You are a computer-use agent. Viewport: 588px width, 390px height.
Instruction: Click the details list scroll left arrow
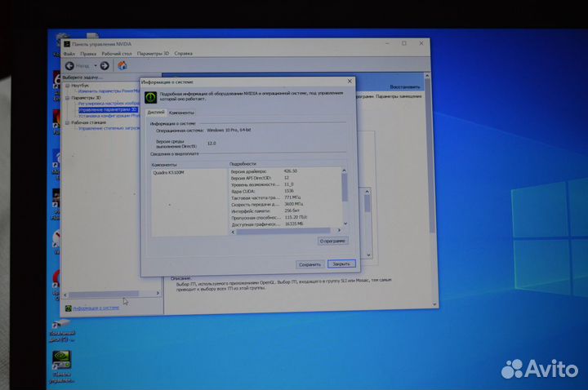[x=233, y=232]
